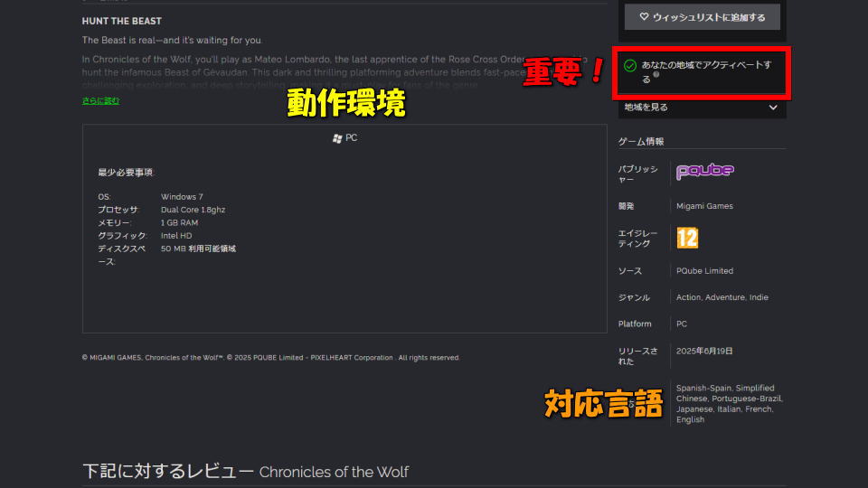This screenshot has width=868, height=488.
Task: Click the small info icon after the activation text
Action: pos(656,75)
